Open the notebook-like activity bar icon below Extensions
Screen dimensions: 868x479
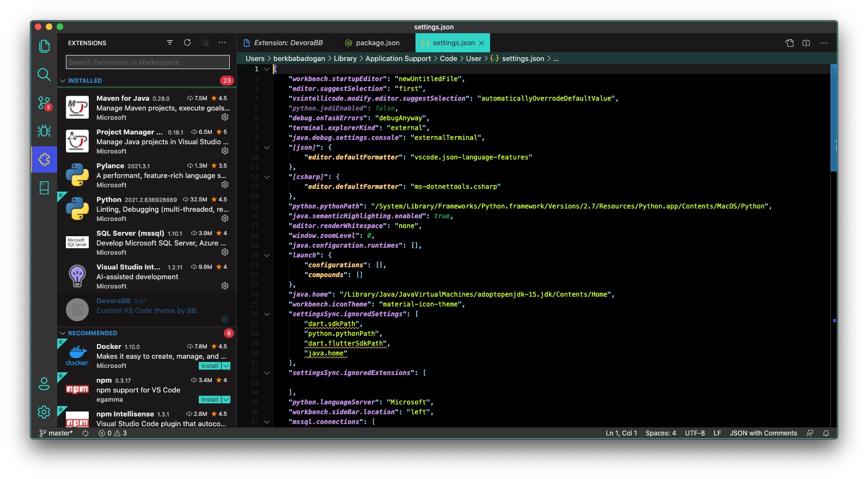(44, 188)
